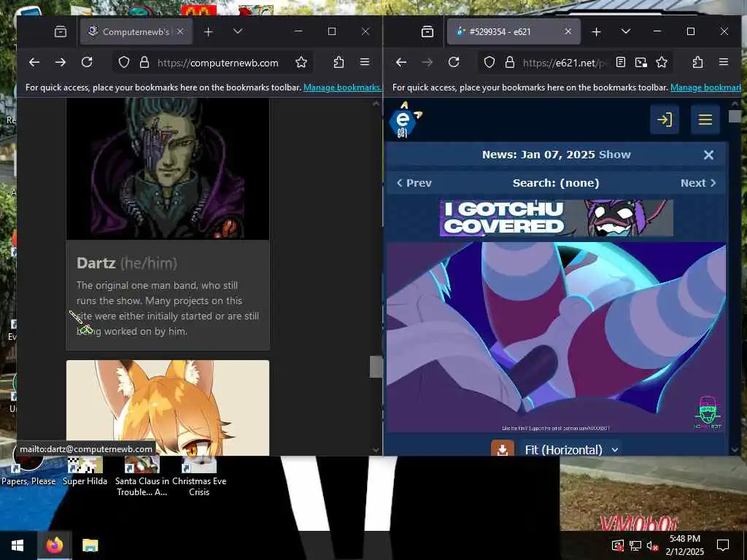Open Firefox View in the computernewb window

coord(61,32)
